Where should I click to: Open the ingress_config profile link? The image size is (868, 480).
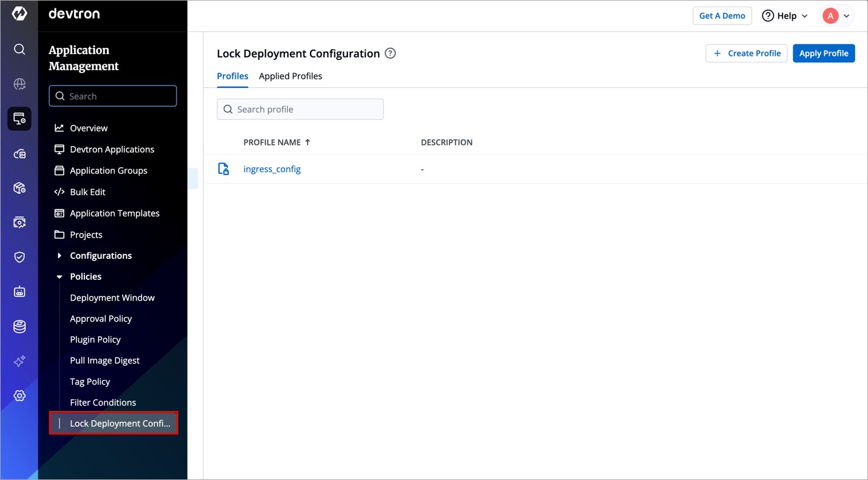click(x=272, y=169)
